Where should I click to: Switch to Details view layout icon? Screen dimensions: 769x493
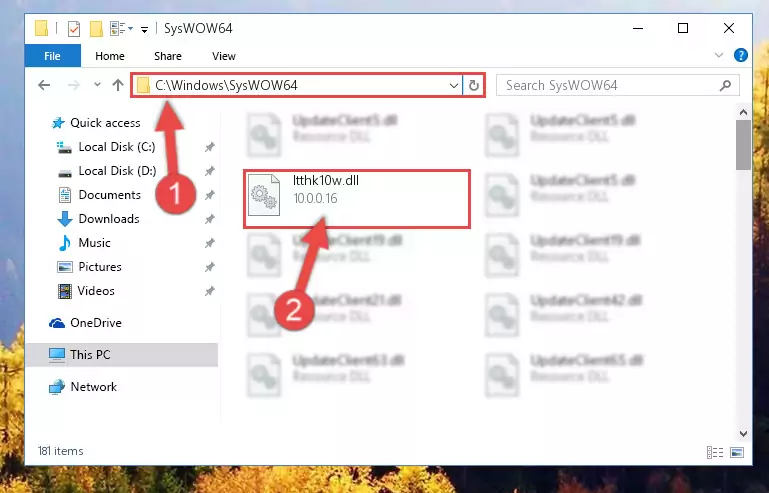click(x=715, y=452)
